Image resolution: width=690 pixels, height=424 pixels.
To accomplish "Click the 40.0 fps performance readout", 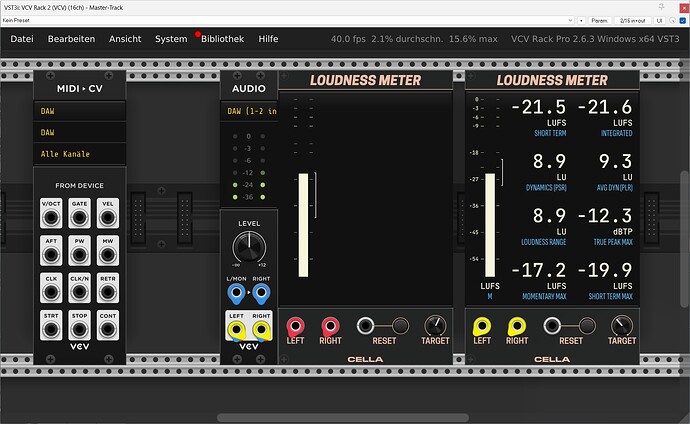I will 348,39.
